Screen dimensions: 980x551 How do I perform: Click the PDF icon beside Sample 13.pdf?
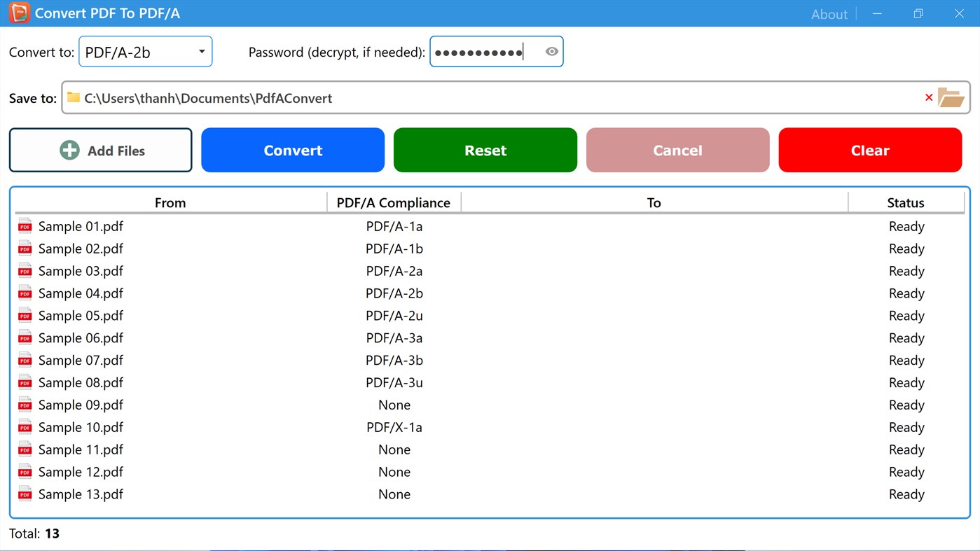pos(25,494)
